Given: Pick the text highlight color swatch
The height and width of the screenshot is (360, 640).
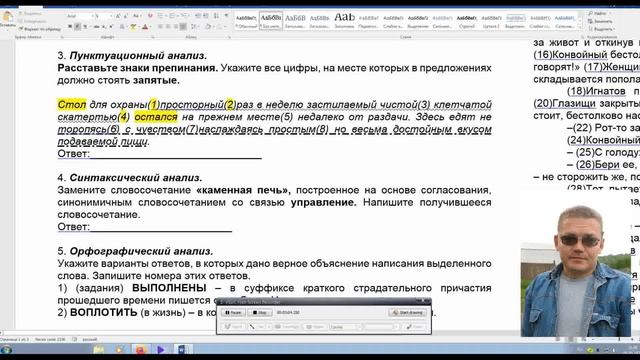Looking at the screenshot, I should 133,27.
